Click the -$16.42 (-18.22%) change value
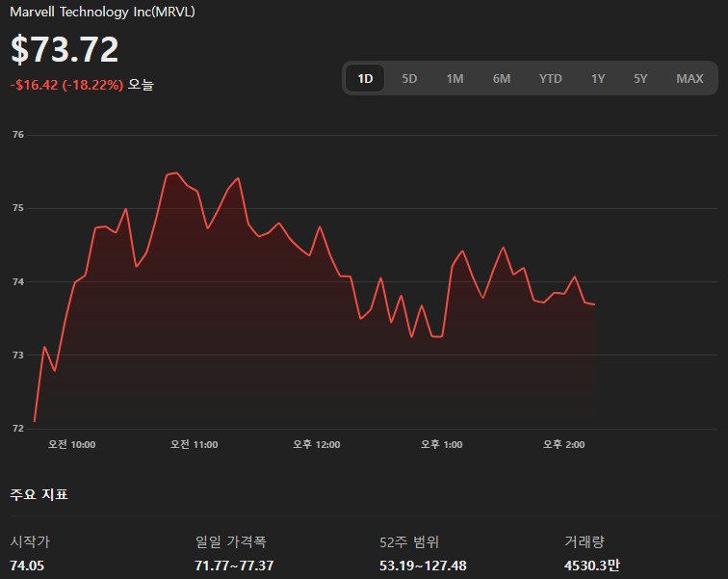This screenshot has width=728, height=579. 66,85
